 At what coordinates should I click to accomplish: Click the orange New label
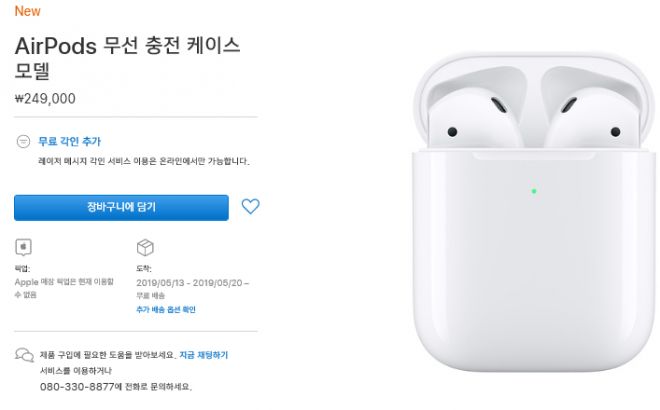click(27, 11)
